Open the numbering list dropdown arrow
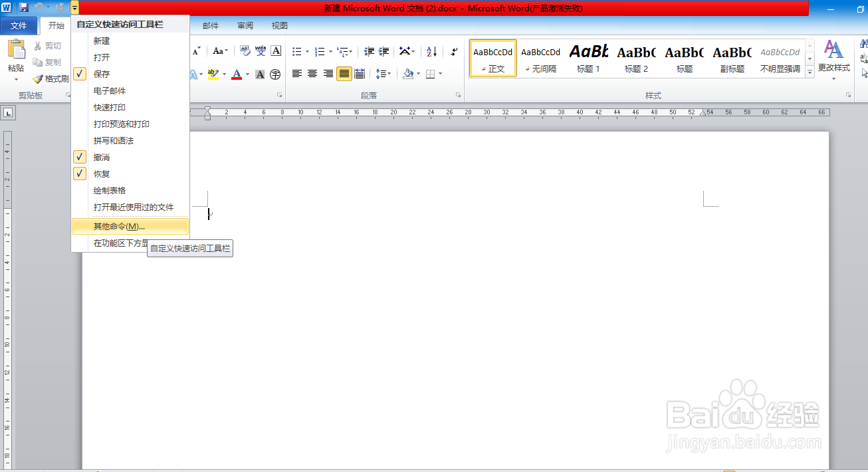This screenshot has width=868, height=472. (x=330, y=51)
